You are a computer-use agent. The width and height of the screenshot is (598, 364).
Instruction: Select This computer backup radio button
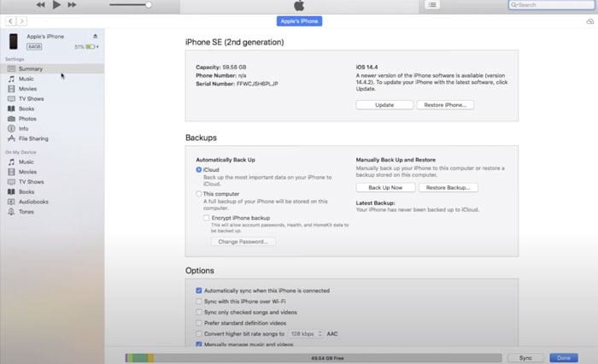[199, 194]
